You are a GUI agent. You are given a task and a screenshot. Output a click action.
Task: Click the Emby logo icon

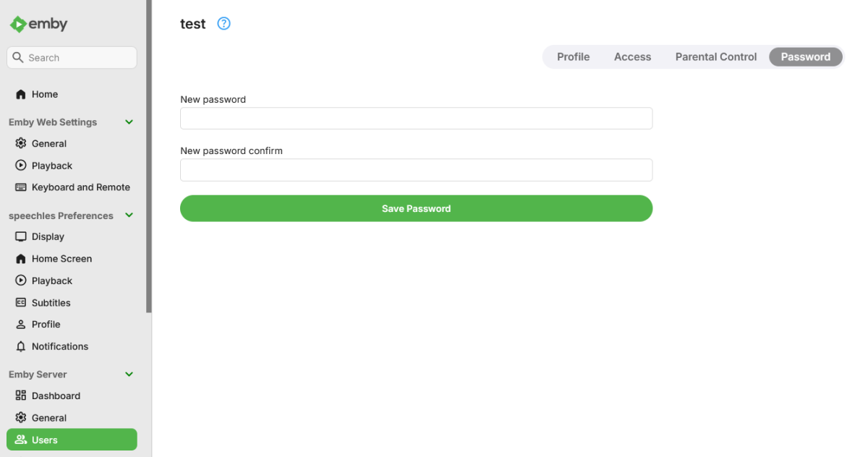[18, 24]
